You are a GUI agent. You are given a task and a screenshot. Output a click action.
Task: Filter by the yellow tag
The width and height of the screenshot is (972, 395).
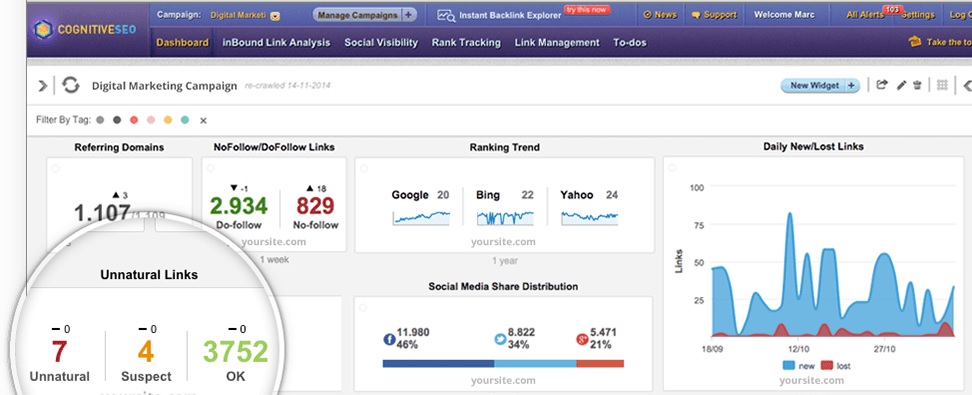(168, 120)
